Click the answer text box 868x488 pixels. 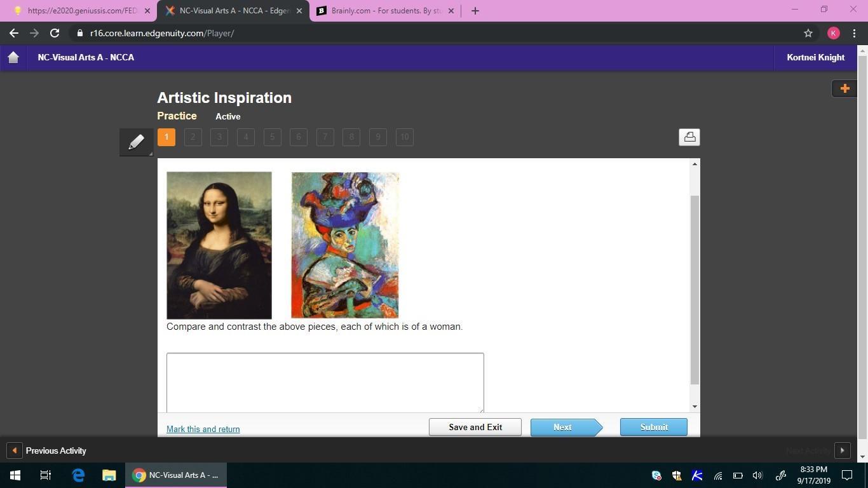coord(325,383)
